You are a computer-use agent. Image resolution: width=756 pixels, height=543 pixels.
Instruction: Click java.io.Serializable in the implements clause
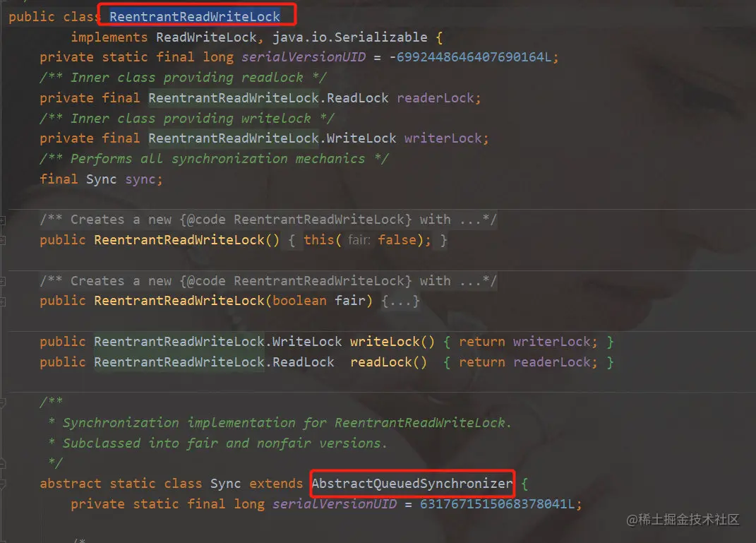[350, 37]
